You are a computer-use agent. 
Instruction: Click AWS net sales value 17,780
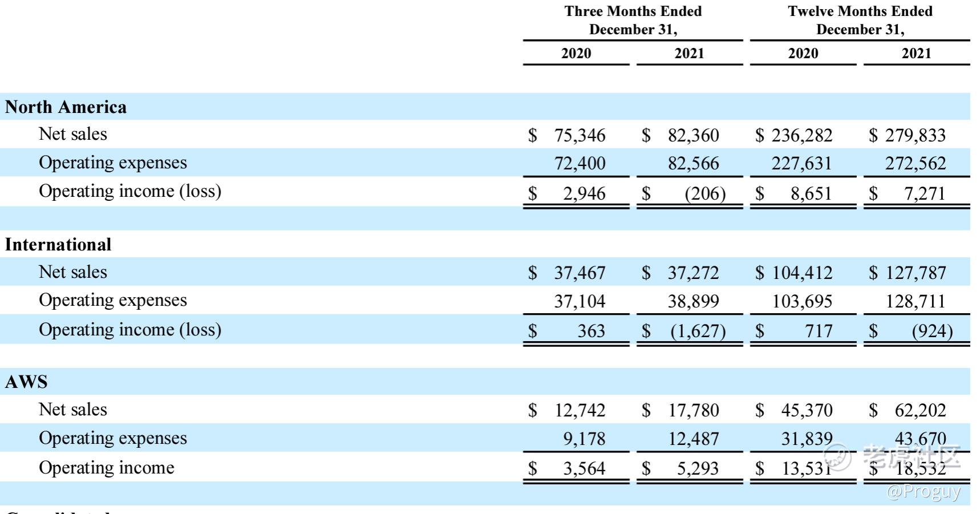pos(694,410)
